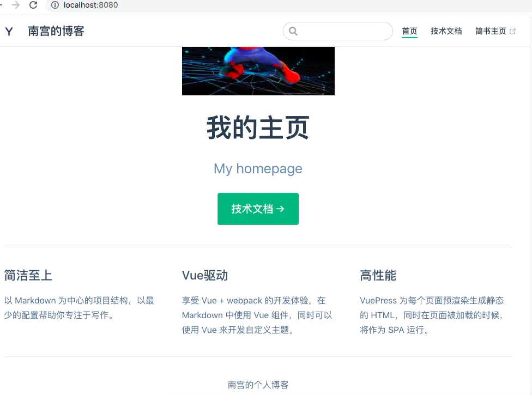Open the 技术文档 nav item
Viewport: 532px width, 395px height.
446,31
